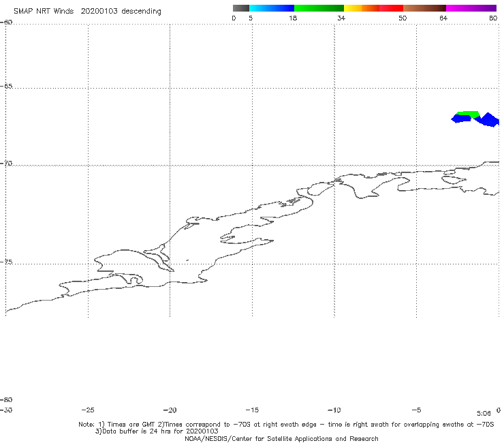Screen dimensions: 504x443
Task: Click the "NOAA/NESDIS/Center for Satellite Applications and Research" credit
Action: pyautogui.click(x=281, y=439)
